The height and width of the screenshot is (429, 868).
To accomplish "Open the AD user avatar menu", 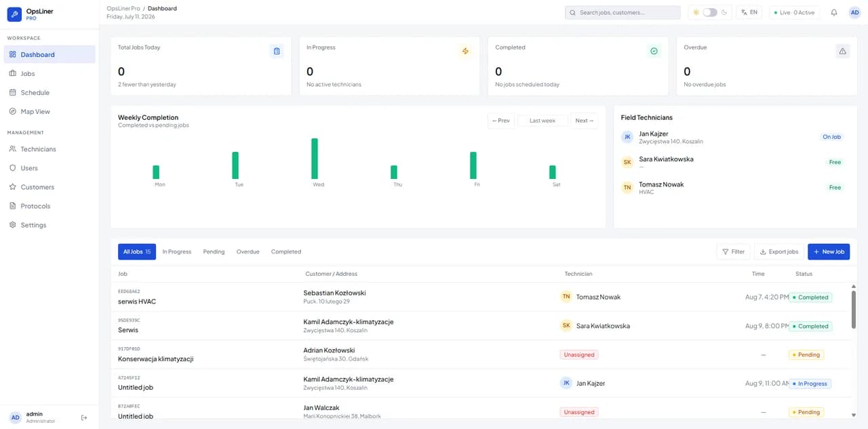I will (854, 12).
